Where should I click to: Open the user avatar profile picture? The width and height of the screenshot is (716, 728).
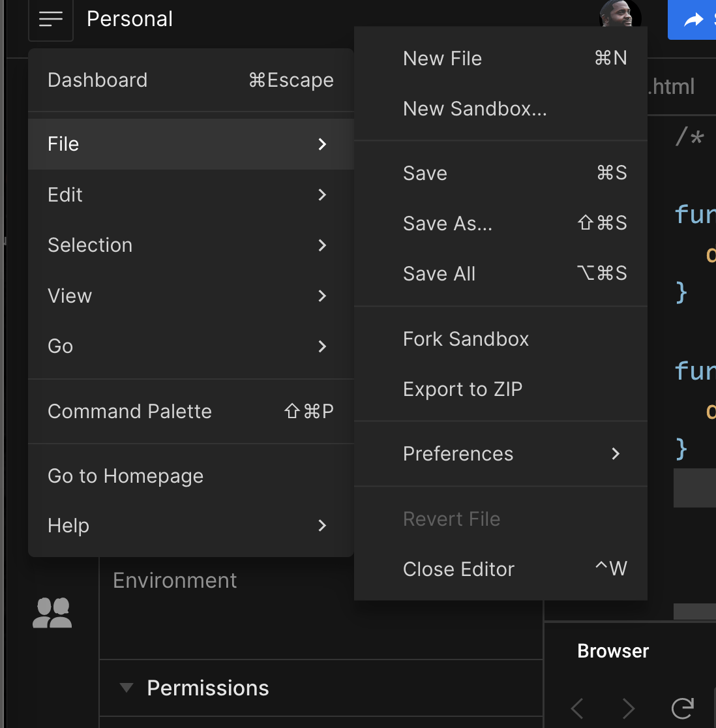619,16
